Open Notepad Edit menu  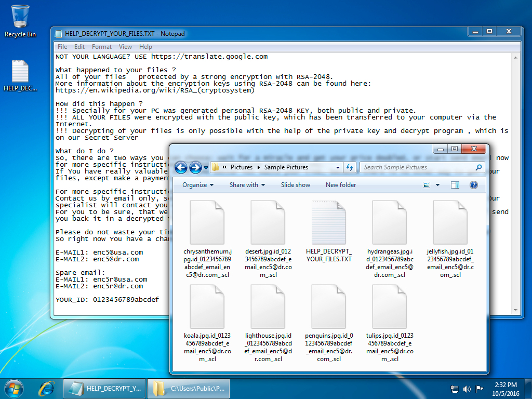click(79, 46)
